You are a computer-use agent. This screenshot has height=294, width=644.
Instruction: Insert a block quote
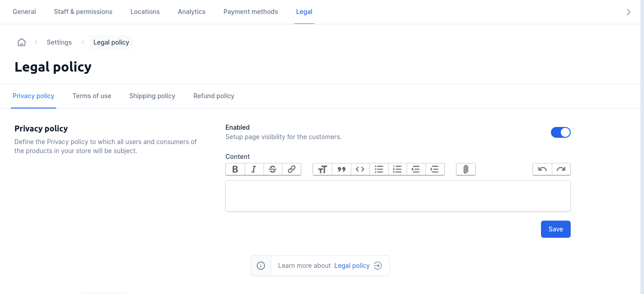(341, 169)
